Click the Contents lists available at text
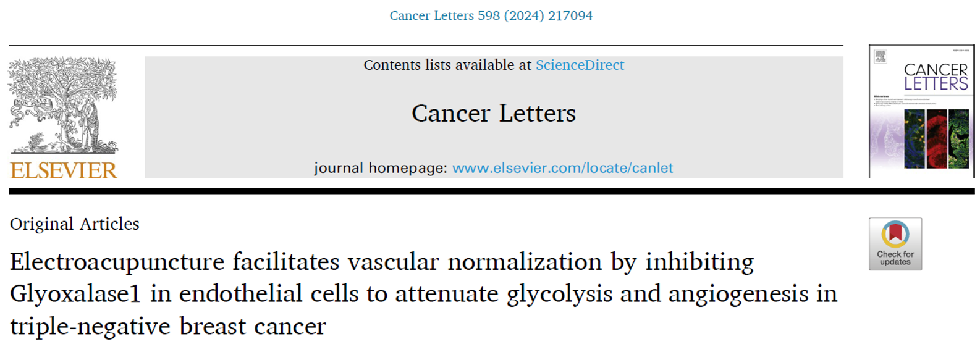The height and width of the screenshot is (352, 980). click(447, 65)
